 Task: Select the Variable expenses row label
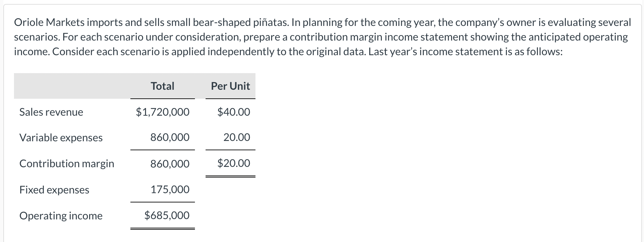tap(61, 138)
